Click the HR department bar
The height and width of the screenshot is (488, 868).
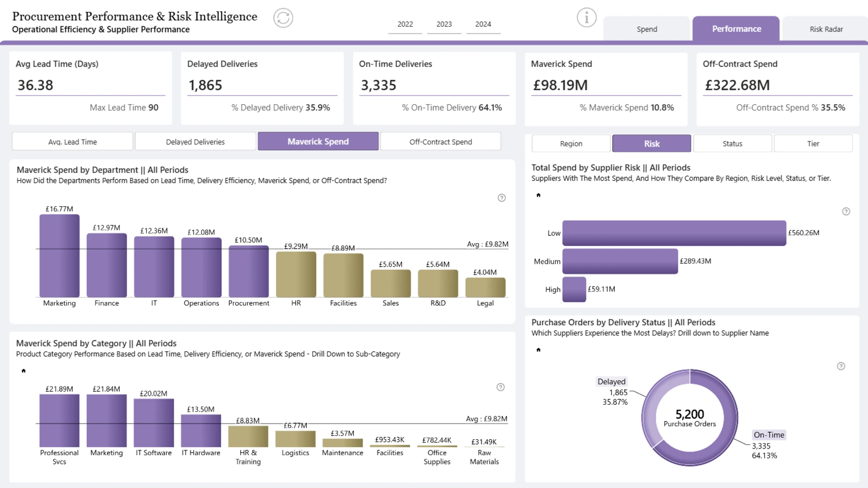point(296,274)
